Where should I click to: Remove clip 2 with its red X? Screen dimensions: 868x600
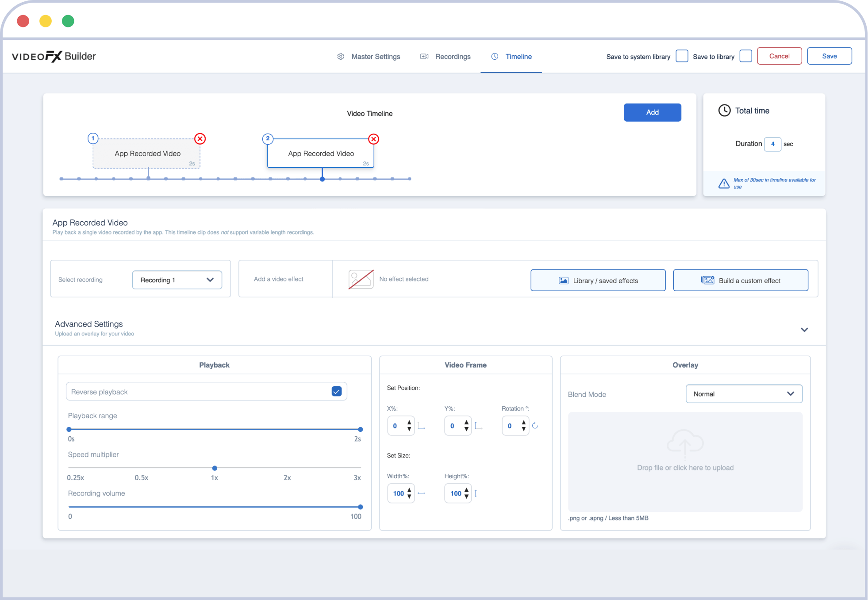(374, 139)
